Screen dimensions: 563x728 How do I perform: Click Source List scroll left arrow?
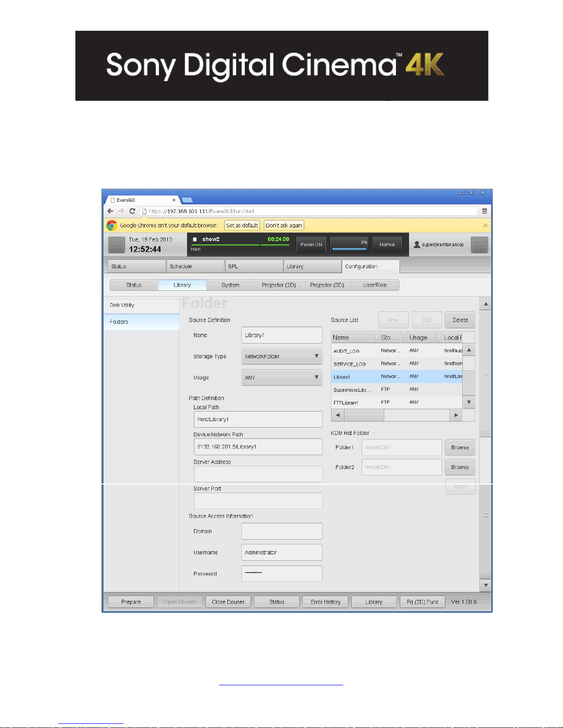[x=338, y=415]
